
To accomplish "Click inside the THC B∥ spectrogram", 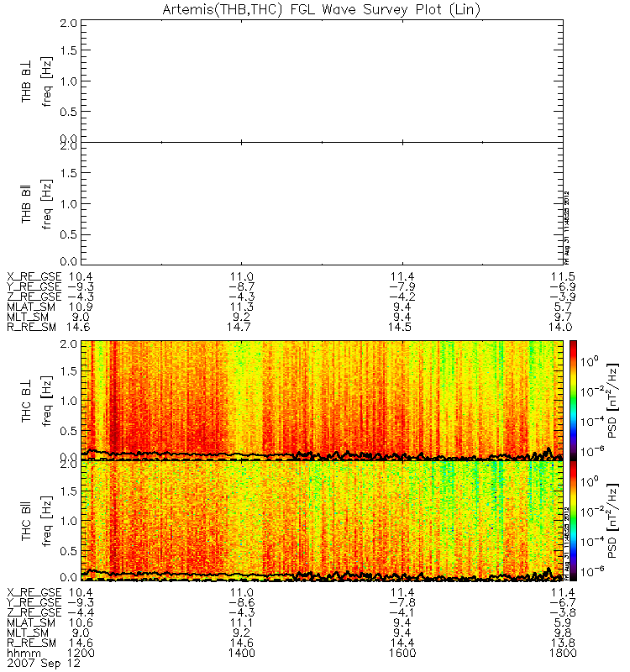I will 322,521.
